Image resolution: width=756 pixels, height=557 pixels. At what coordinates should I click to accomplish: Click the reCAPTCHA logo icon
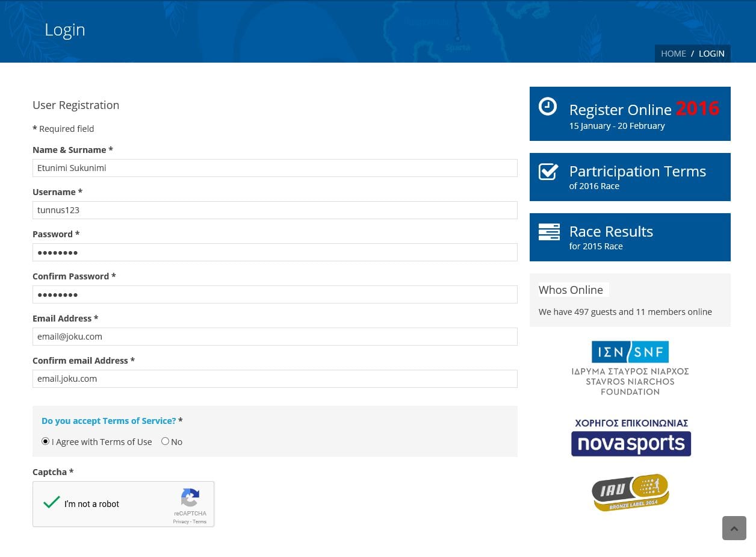[x=190, y=499]
